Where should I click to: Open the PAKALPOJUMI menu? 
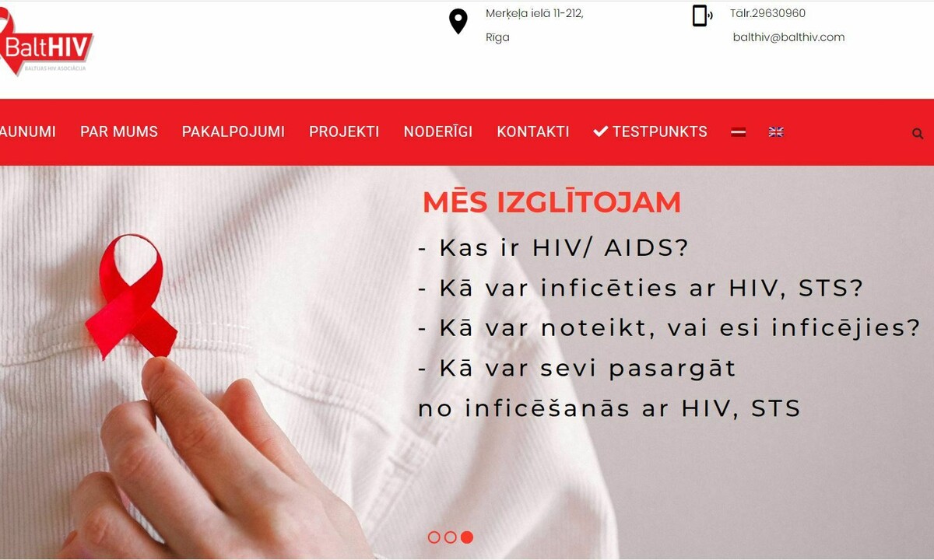[x=233, y=132]
